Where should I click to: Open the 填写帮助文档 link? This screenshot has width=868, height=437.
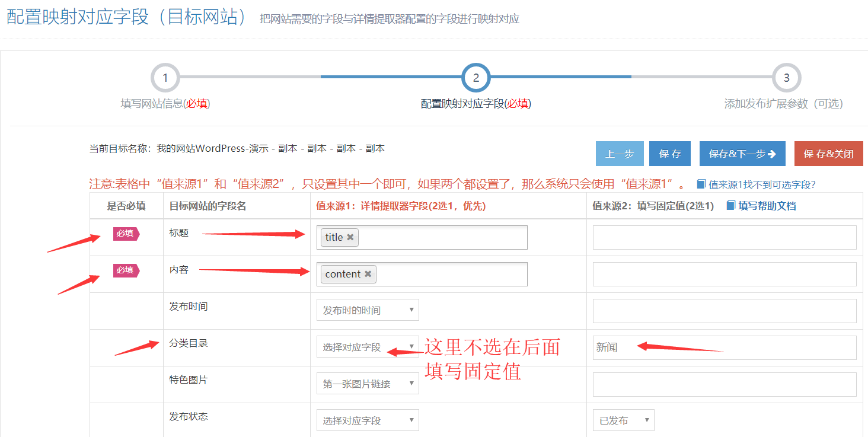click(767, 206)
